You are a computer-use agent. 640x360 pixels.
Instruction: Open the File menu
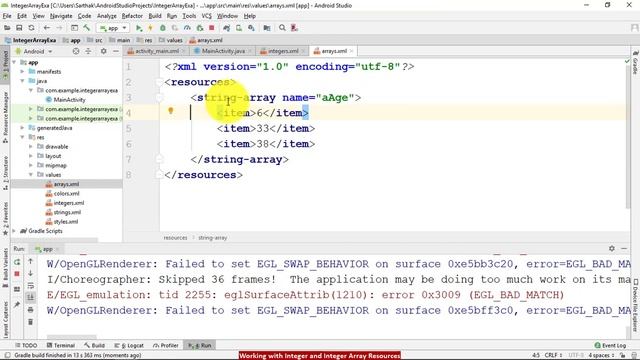click(7, 16)
